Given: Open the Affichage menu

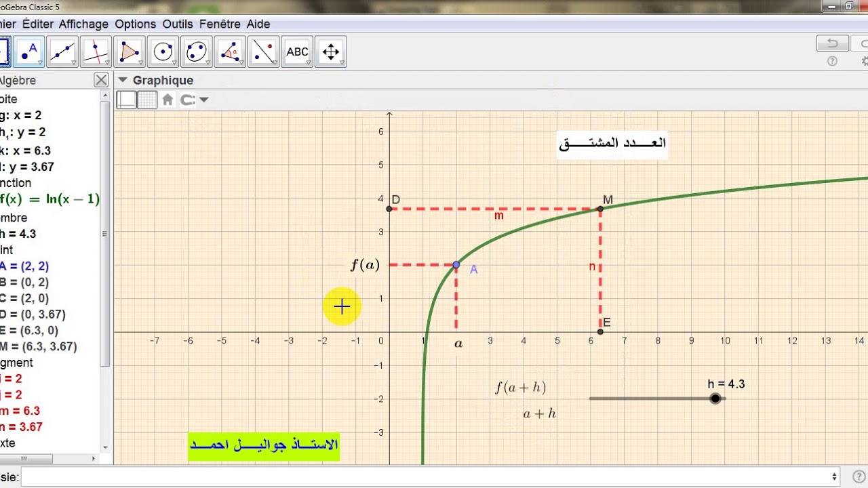Looking at the screenshot, I should click(x=83, y=24).
